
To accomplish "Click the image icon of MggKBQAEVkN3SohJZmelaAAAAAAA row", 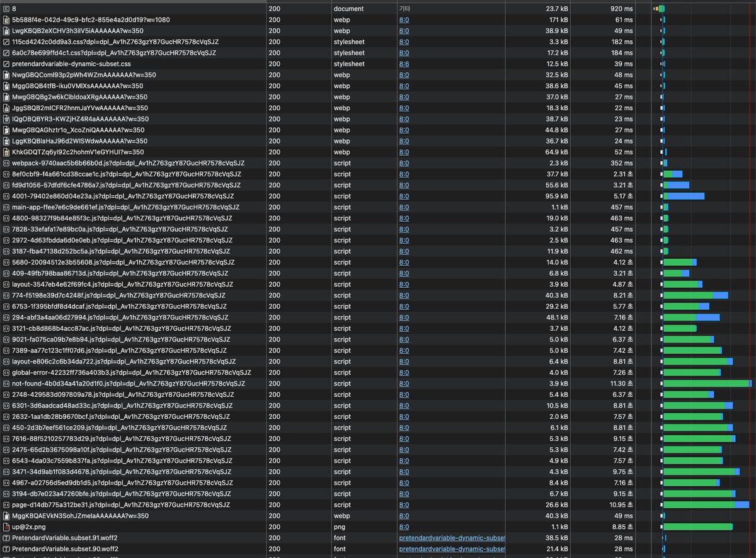I will tap(6, 516).
